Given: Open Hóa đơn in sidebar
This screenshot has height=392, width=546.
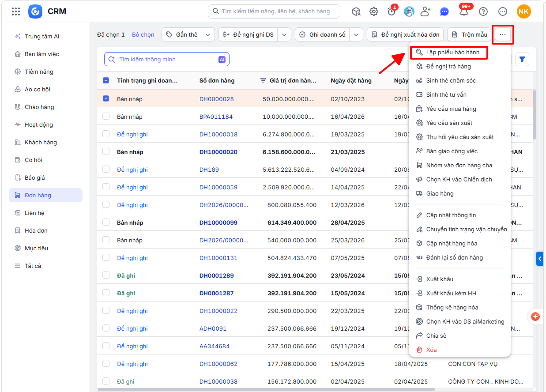Looking at the screenshot, I should [x=45, y=230].
